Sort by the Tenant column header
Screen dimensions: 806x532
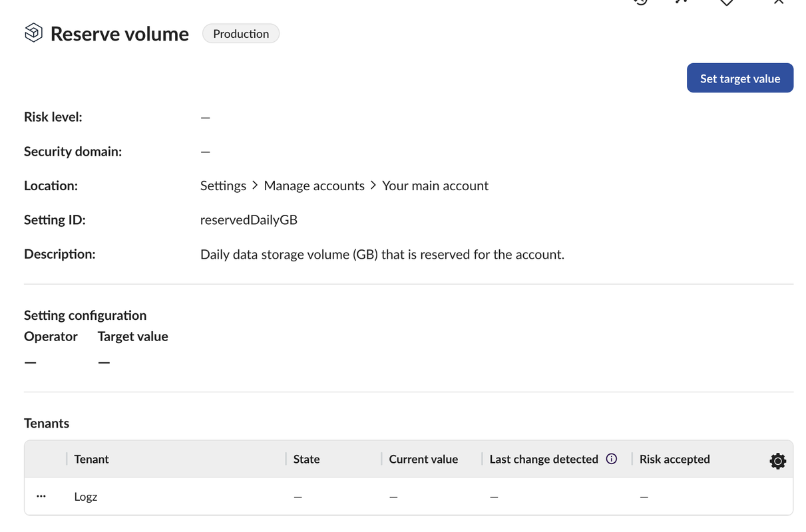(x=91, y=459)
